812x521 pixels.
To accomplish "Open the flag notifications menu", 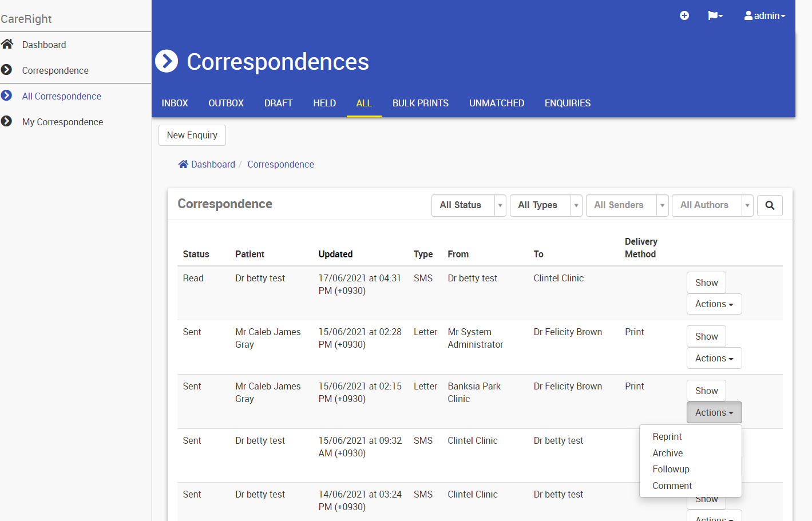I will click(x=715, y=15).
